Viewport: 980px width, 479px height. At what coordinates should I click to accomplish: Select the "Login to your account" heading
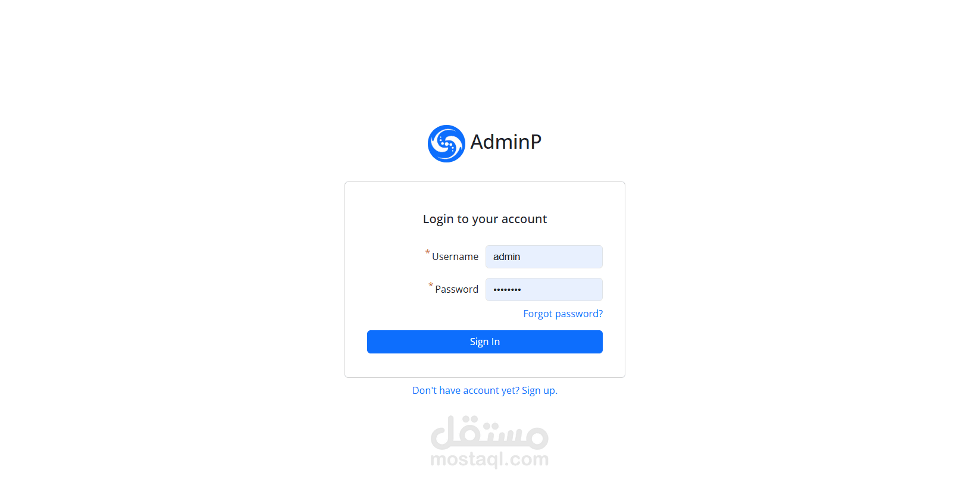pos(484,219)
